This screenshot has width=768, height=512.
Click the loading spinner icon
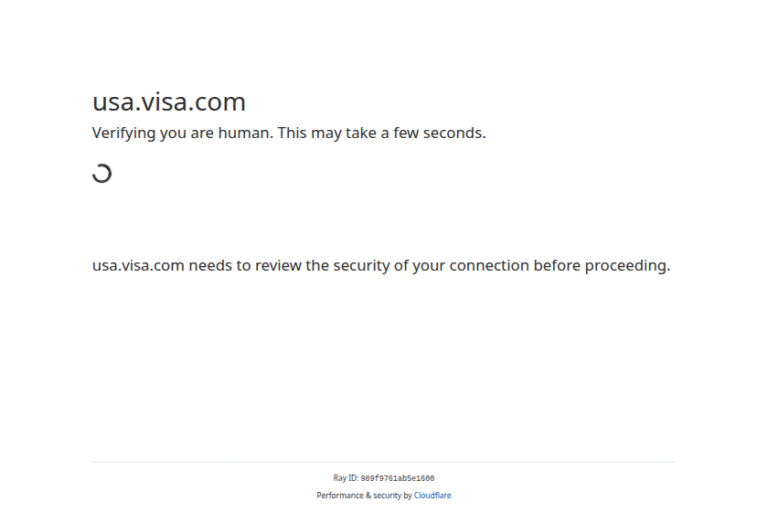101,174
